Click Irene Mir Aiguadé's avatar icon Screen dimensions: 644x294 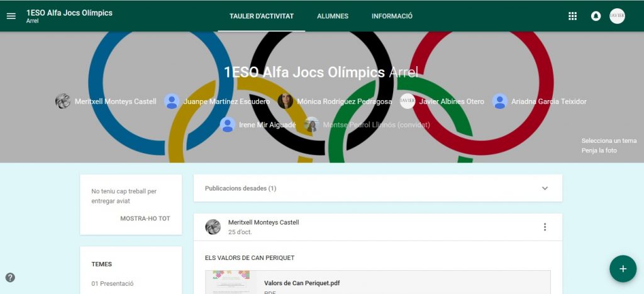[228, 125]
